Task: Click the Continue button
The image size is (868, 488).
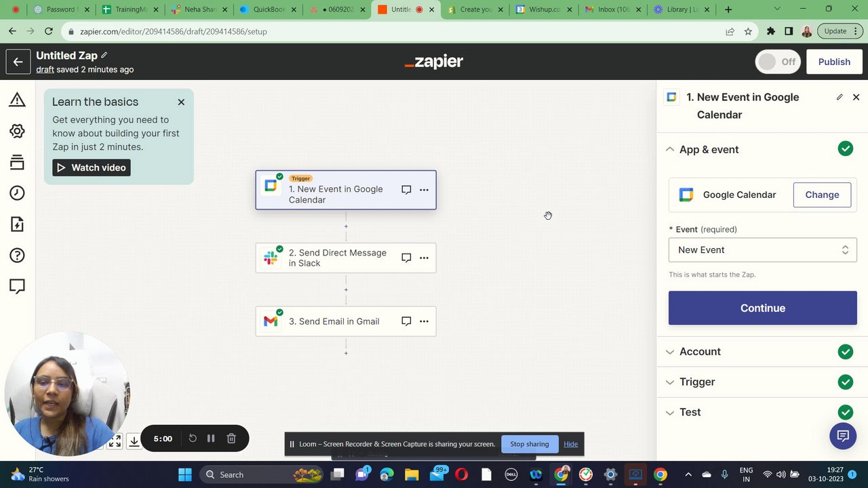Action: (762, 308)
